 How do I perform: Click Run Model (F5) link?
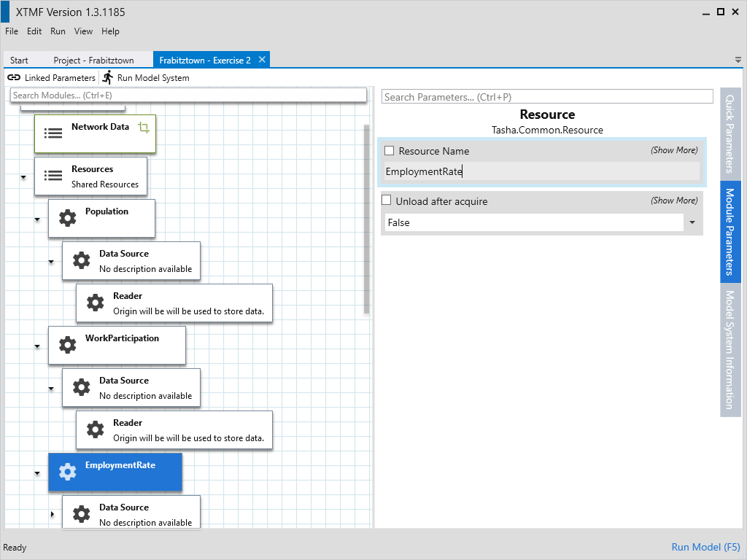click(x=705, y=547)
